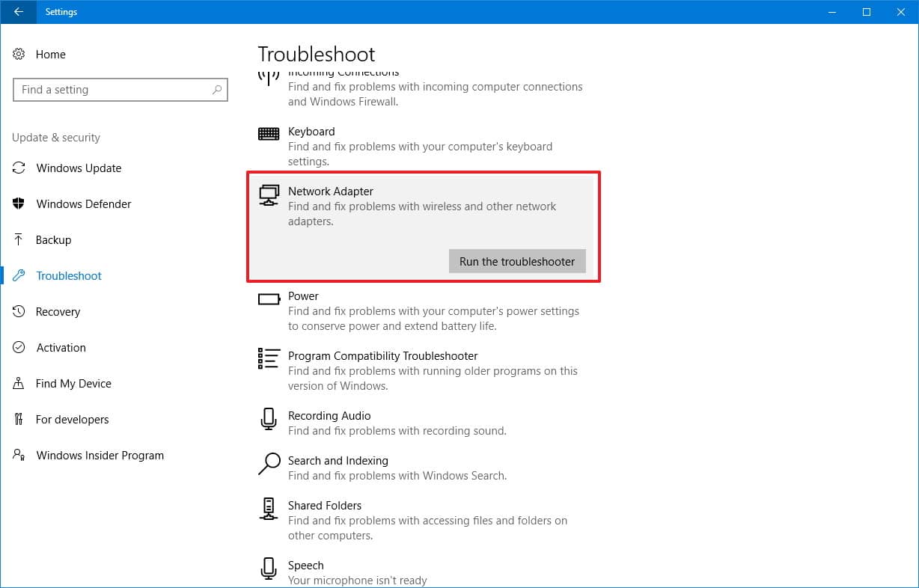The image size is (919, 588).
Task: Open the Recovery settings
Action: coord(58,312)
